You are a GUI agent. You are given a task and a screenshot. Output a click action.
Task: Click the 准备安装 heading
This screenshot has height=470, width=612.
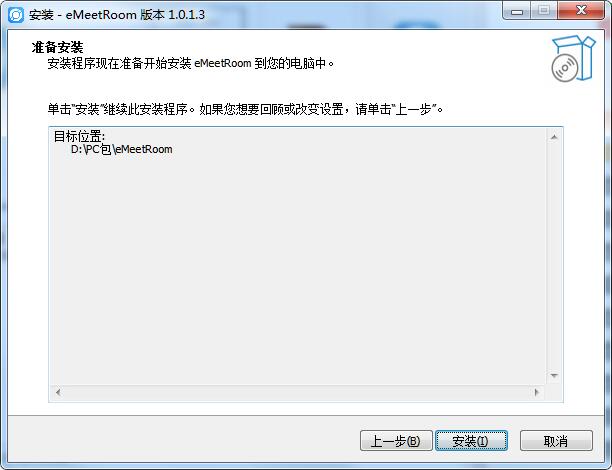(57, 48)
